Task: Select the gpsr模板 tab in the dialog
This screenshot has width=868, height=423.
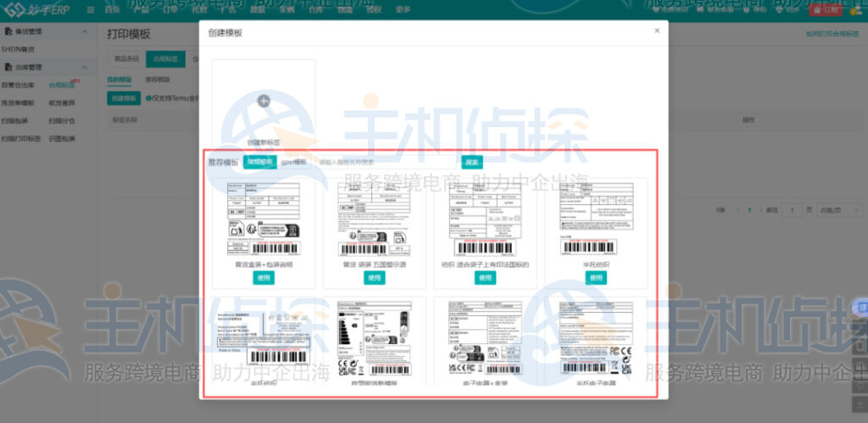Action: click(293, 162)
